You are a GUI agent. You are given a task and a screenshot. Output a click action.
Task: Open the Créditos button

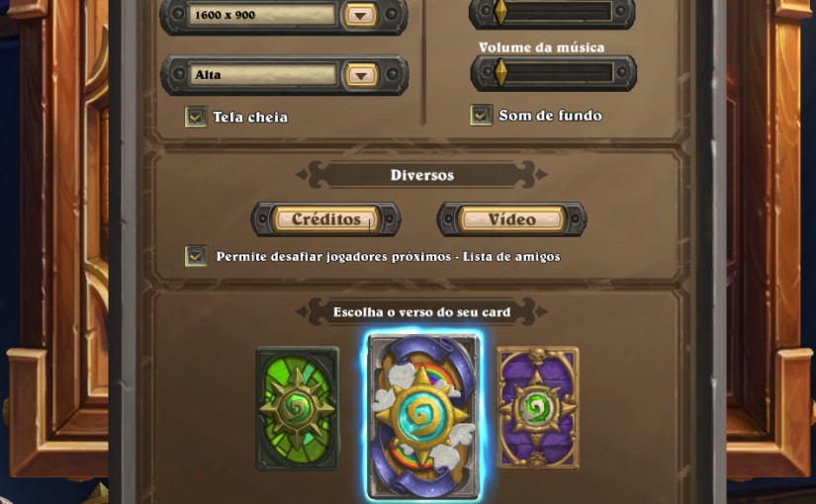click(325, 219)
